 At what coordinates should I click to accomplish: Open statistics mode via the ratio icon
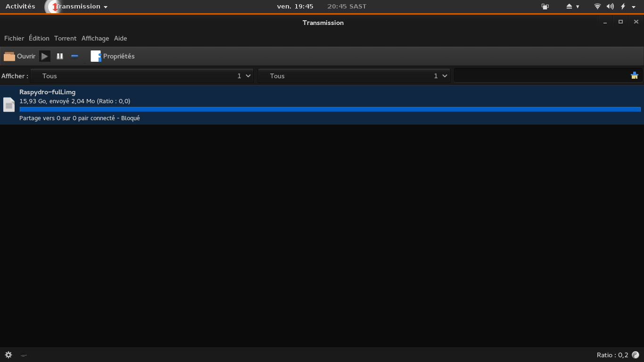636,355
